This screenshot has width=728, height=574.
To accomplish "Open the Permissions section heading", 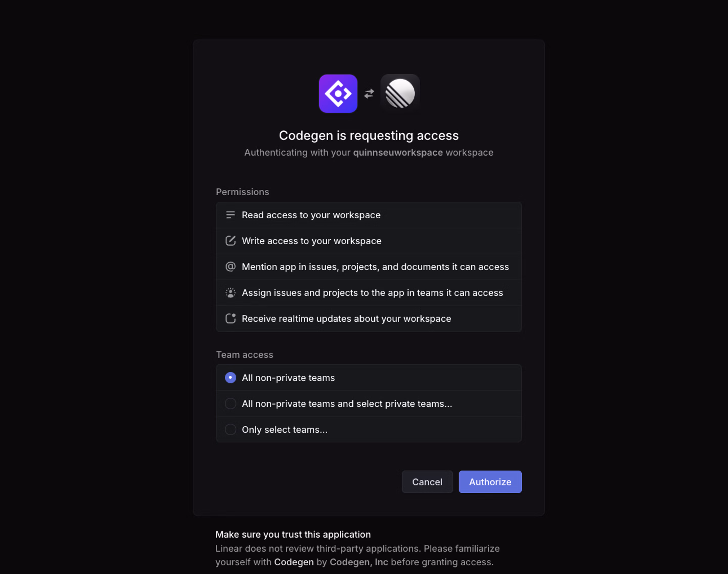I will point(242,192).
